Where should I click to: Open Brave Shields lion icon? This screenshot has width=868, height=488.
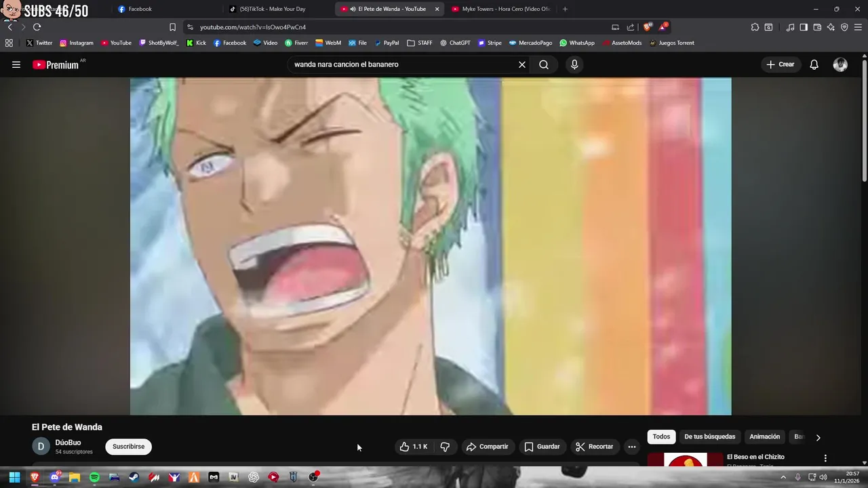[648, 27]
